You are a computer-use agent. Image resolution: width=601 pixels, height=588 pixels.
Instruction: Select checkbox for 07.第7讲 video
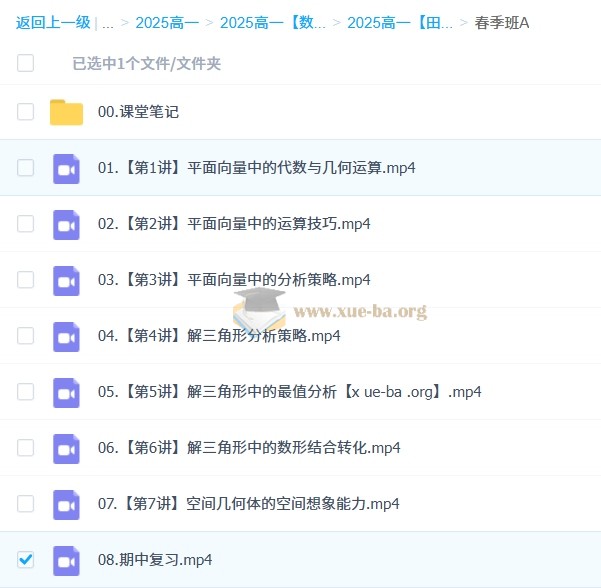[26, 504]
